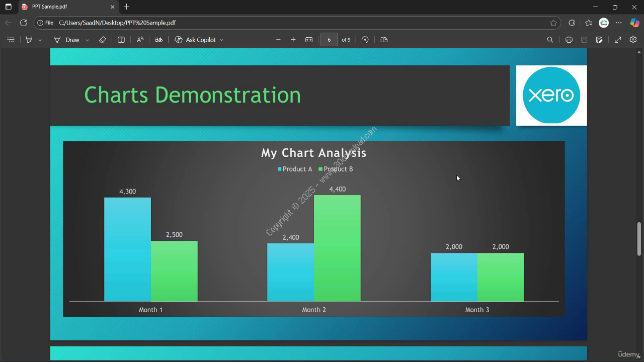Open the table of contents panel
644x362 pixels.
(11, 40)
